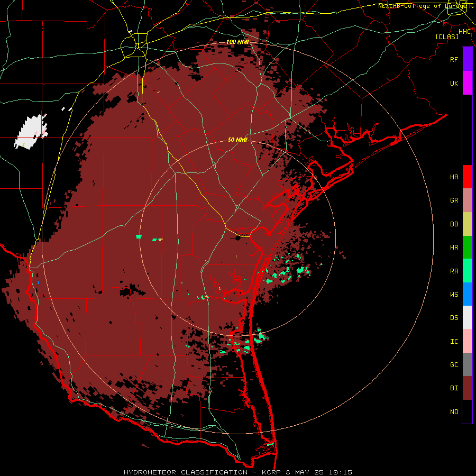The height and width of the screenshot is (476, 476).
Task: Click the 'BI' legend label
Action: (454, 388)
